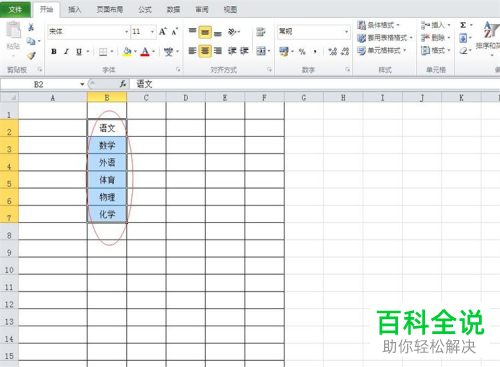The height and width of the screenshot is (367, 500).
Task: Click the text Orientation icon
Action: tap(232, 32)
